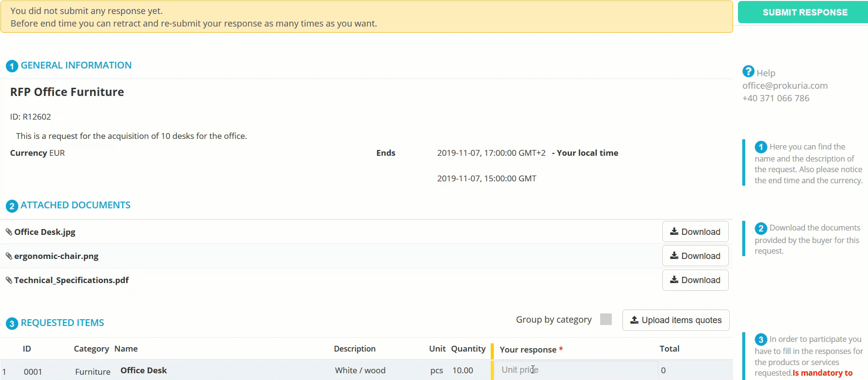Click the ID column header in Requested Items
The image size is (868, 380).
point(27,349)
